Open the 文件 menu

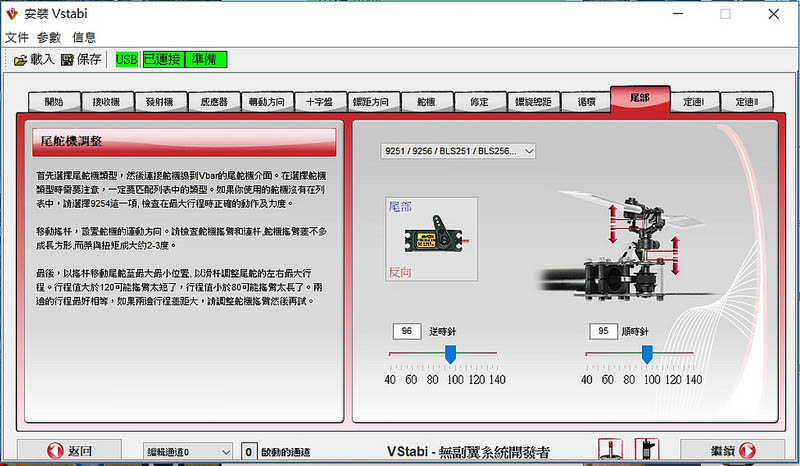(17, 37)
